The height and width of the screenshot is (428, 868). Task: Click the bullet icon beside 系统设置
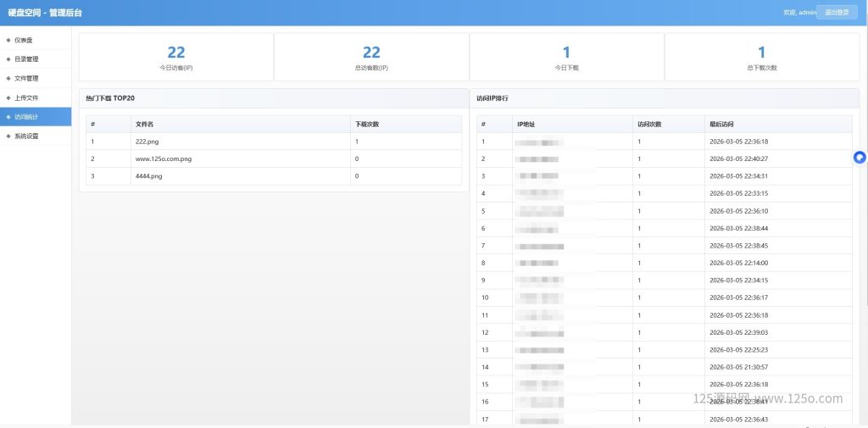(8, 136)
